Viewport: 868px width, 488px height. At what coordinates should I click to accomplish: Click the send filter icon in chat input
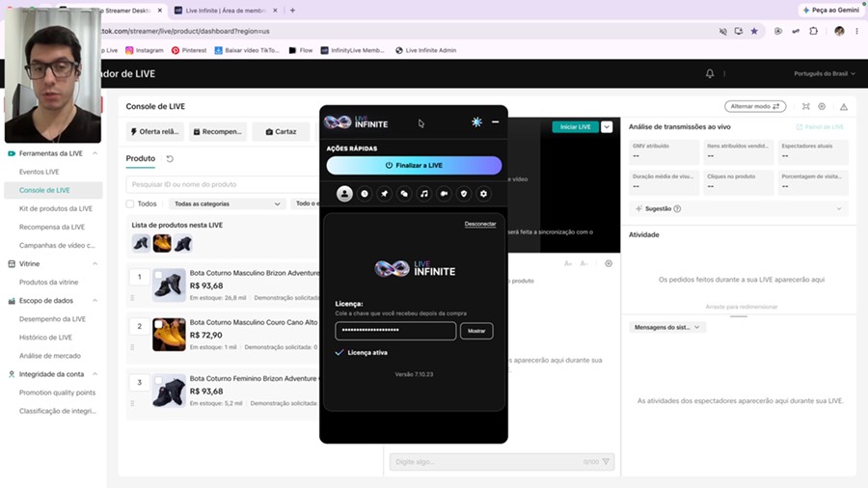607,461
